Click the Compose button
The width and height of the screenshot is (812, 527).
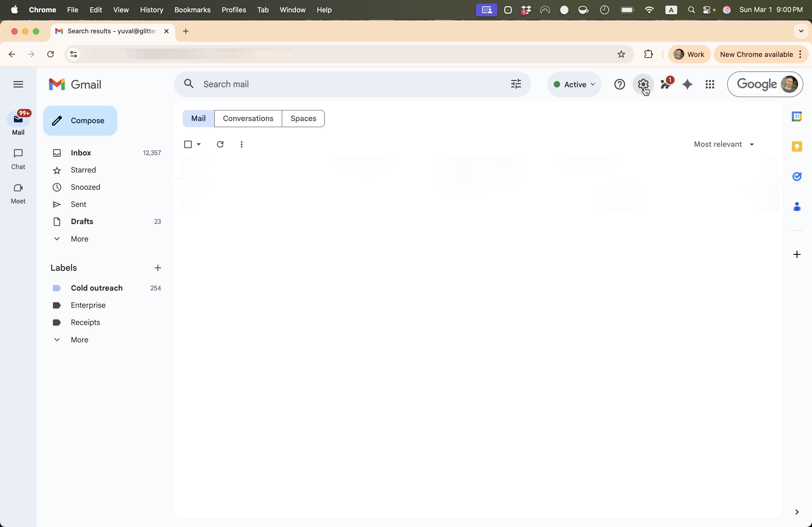click(x=80, y=121)
